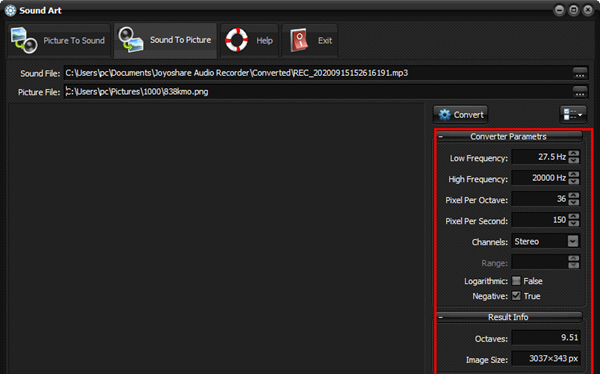Decrease the Pixel Per Octave value

(x=574, y=203)
